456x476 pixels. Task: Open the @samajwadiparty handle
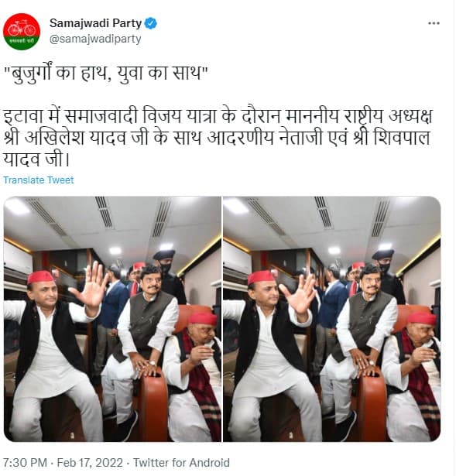coord(95,39)
